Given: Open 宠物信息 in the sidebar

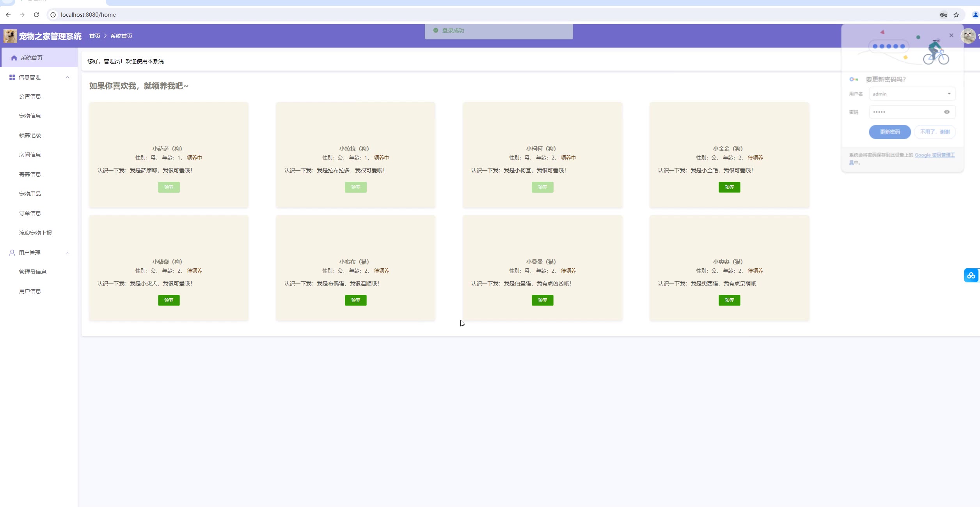Looking at the screenshot, I should (x=30, y=116).
